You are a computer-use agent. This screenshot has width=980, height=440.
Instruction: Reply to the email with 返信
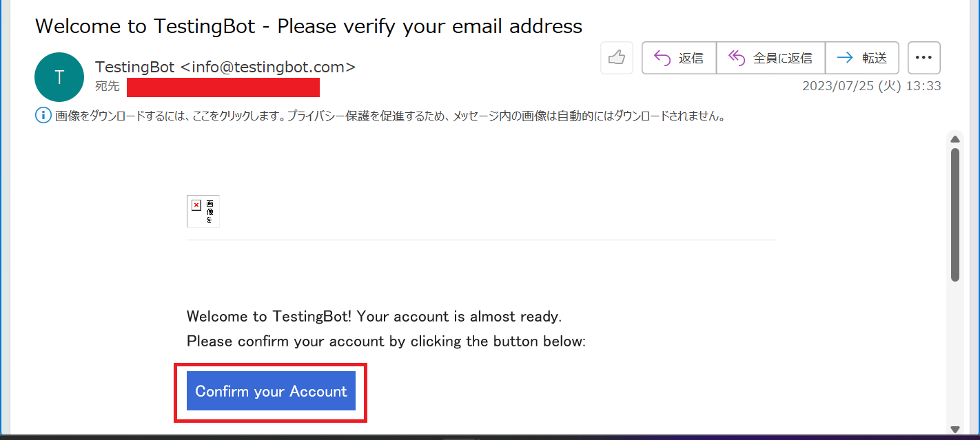click(680, 58)
